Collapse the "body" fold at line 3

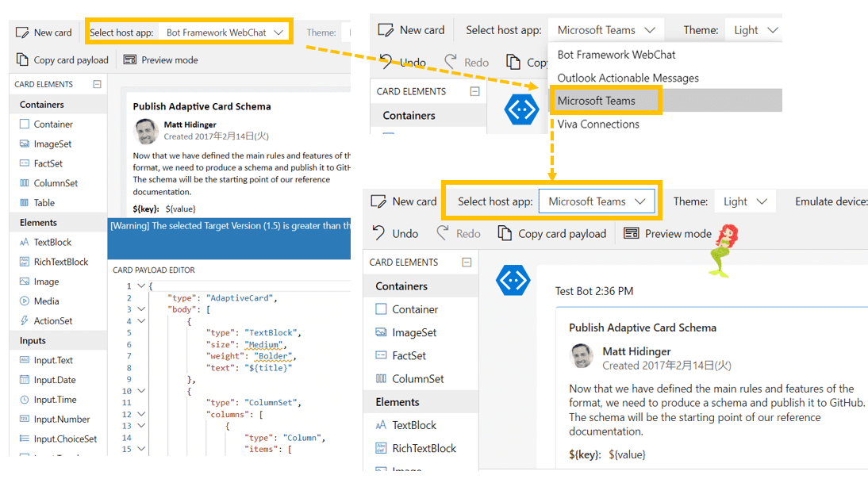pyautogui.click(x=141, y=309)
